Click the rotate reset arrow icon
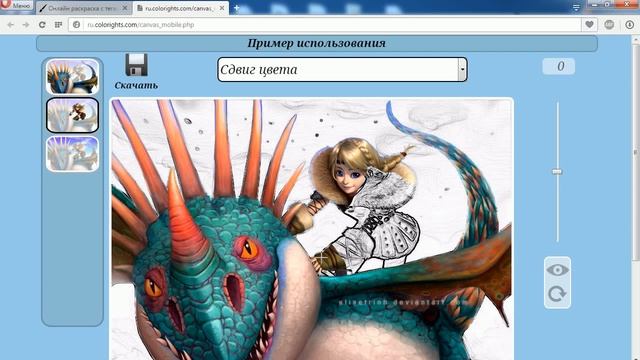640x360 pixels. (x=557, y=294)
